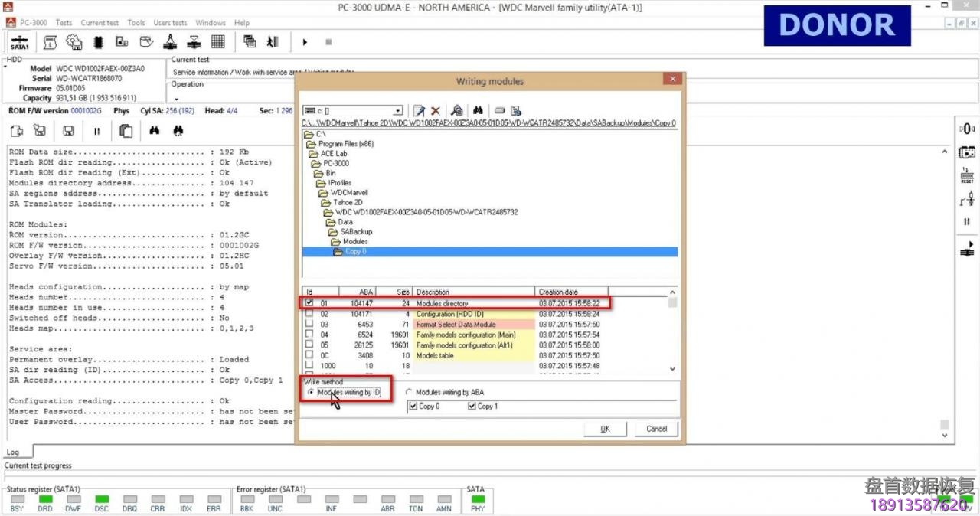Open the Users tests menu
Image resolution: width=980 pixels, height=516 pixels.
point(170,23)
